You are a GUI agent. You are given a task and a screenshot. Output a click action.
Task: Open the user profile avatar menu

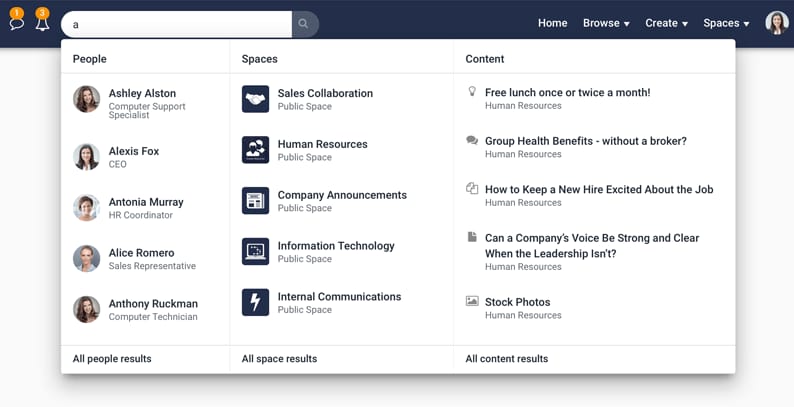(x=777, y=23)
